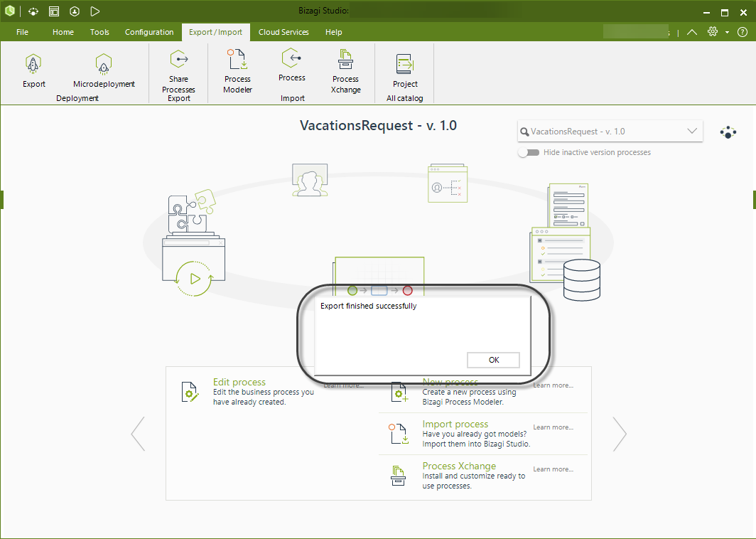Open the File menu
The height and width of the screenshot is (539, 756).
pos(22,32)
